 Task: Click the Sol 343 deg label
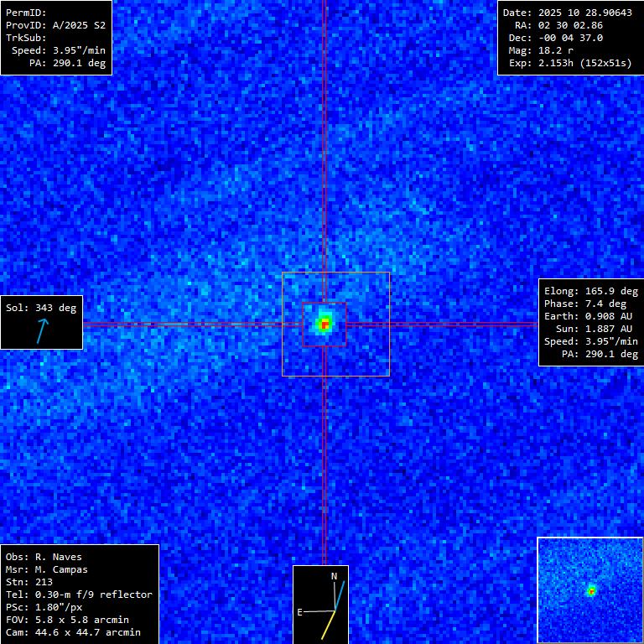41,308
